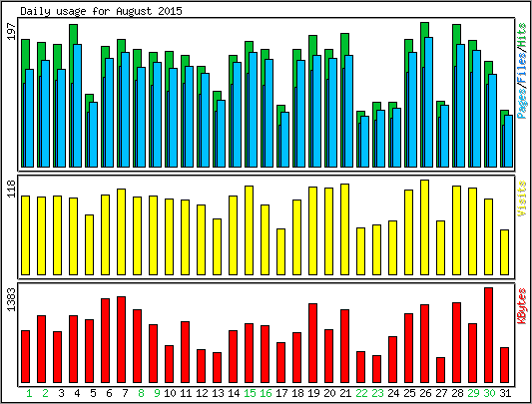Screen dimensions: 532x404
Task: Click the red KBytes bar for day 21
Action: [x=344, y=346]
